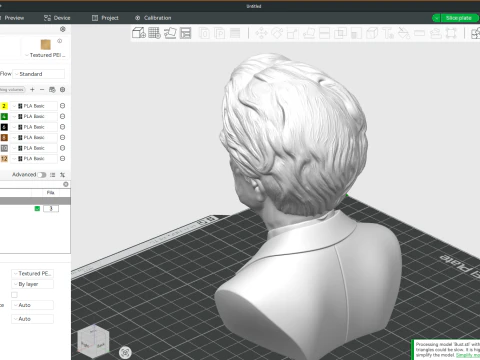Edit filament 4 preset icon

pos(62,116)
